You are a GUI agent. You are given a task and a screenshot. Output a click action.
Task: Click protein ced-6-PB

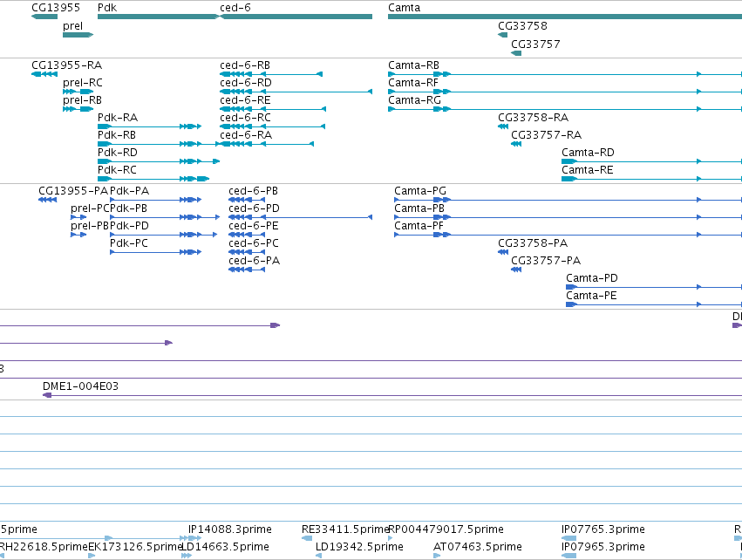point(253,191)
